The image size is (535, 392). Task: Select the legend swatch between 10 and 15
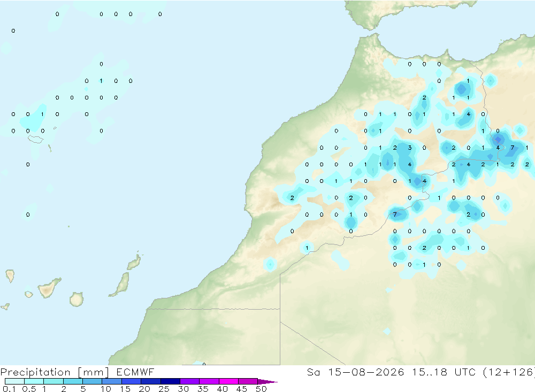(112, 381)
